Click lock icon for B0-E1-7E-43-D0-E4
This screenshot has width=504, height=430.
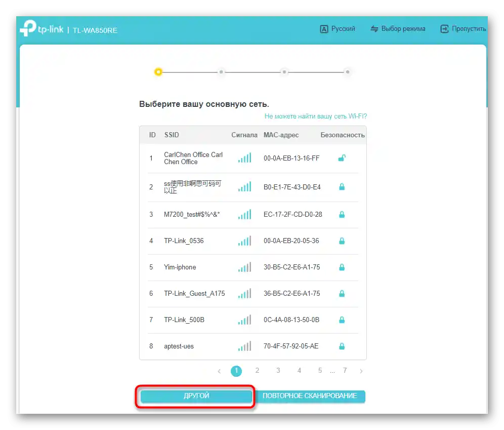(x=342, y=186)
